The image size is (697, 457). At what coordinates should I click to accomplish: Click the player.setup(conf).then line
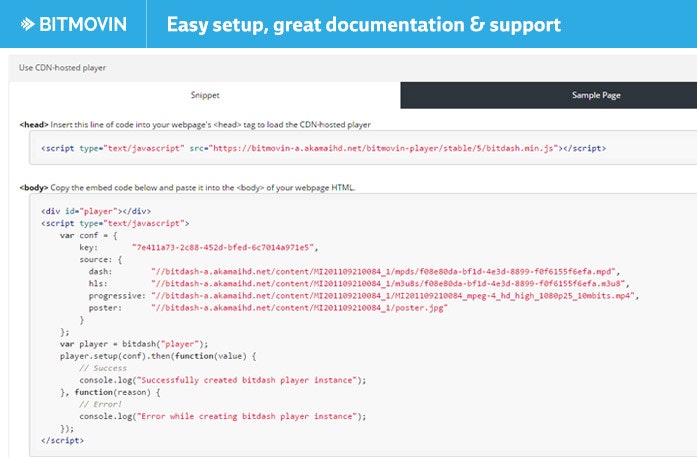(158, 356)
